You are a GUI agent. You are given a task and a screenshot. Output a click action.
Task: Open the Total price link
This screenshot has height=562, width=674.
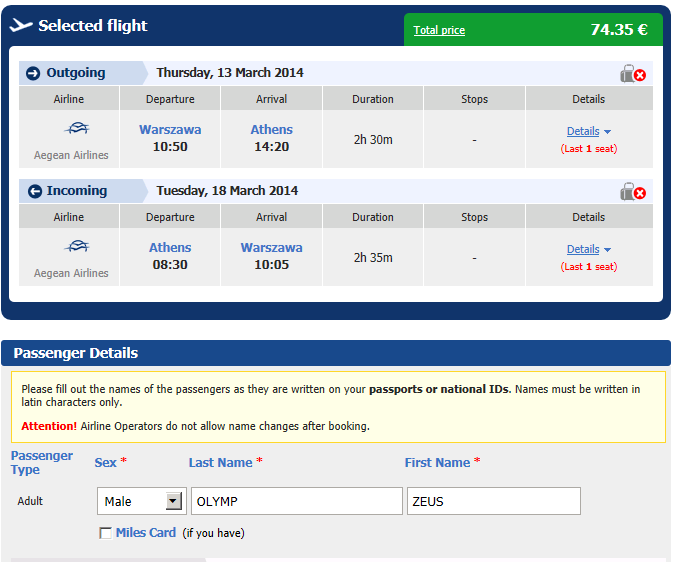[x=439, y=30]
